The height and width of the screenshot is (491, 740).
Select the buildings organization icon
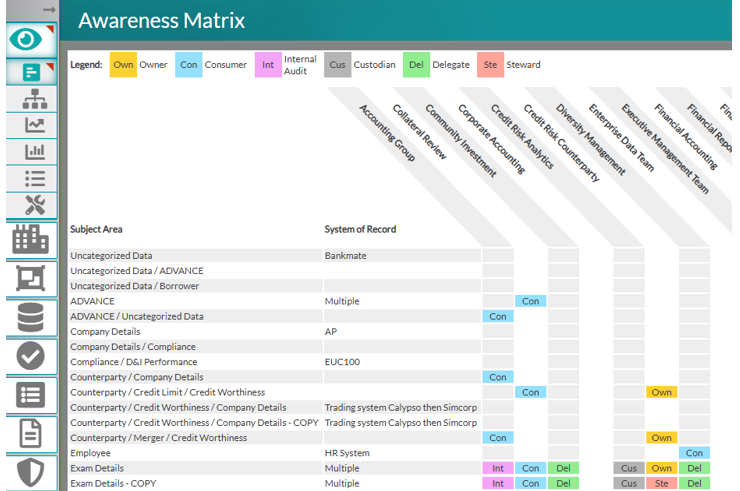click(30, 239)
